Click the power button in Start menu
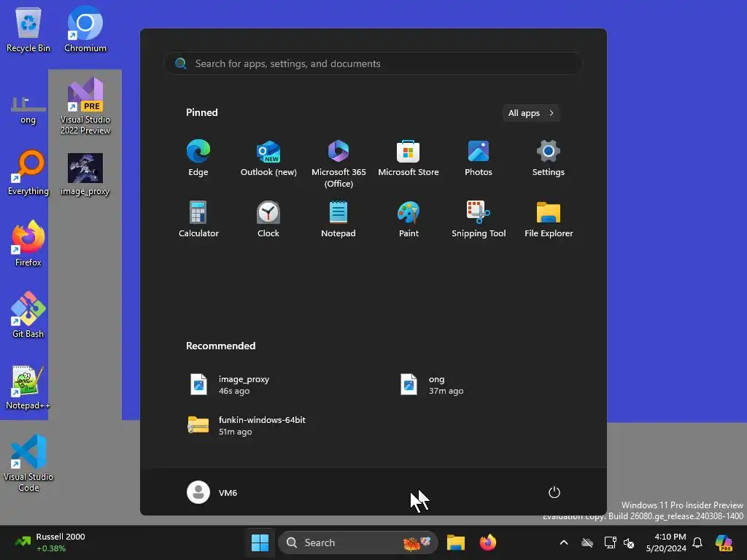This screenshot has width=747, height=560. [x=554, y=492]
